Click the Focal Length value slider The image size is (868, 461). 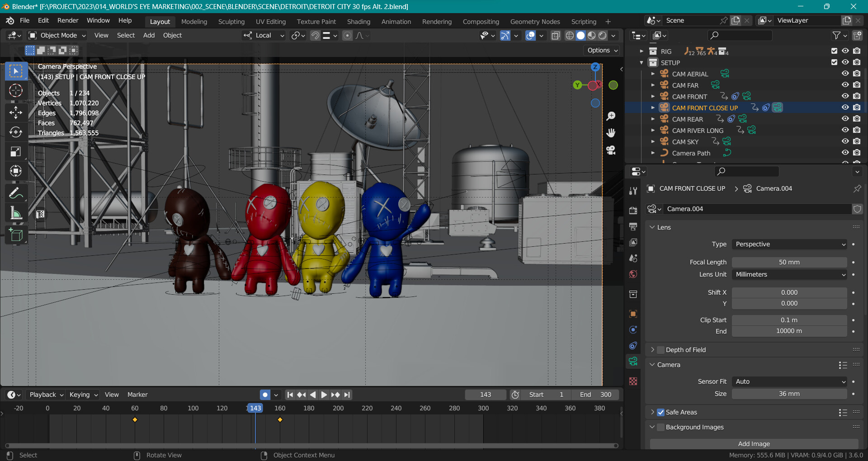[x=789, y=262]
